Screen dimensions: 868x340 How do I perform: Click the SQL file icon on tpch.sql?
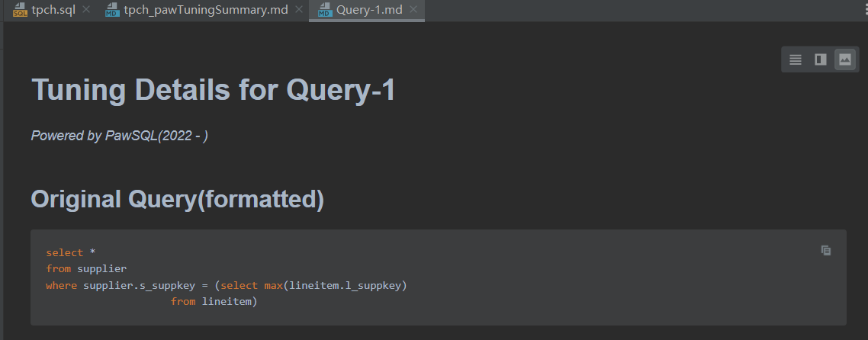click(x=20, y=10)
